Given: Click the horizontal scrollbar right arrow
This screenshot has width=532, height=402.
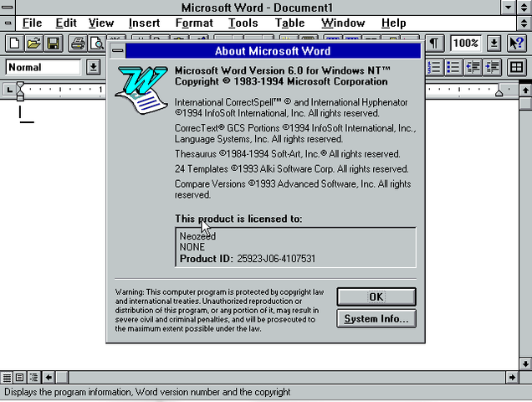Looking at the screenshot, I should pos(512,377).
